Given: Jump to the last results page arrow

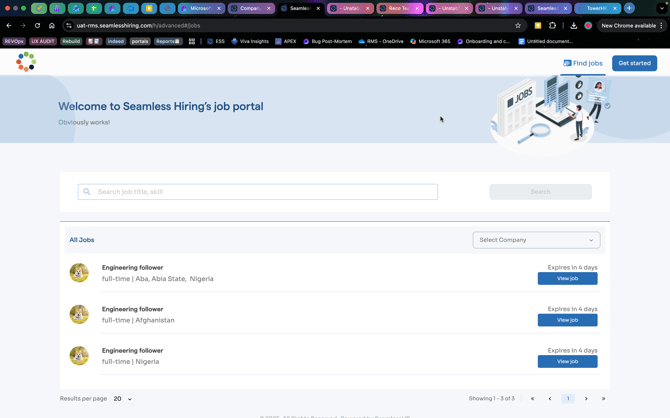Looking at the screenshot, I should [x=603, y=399].
